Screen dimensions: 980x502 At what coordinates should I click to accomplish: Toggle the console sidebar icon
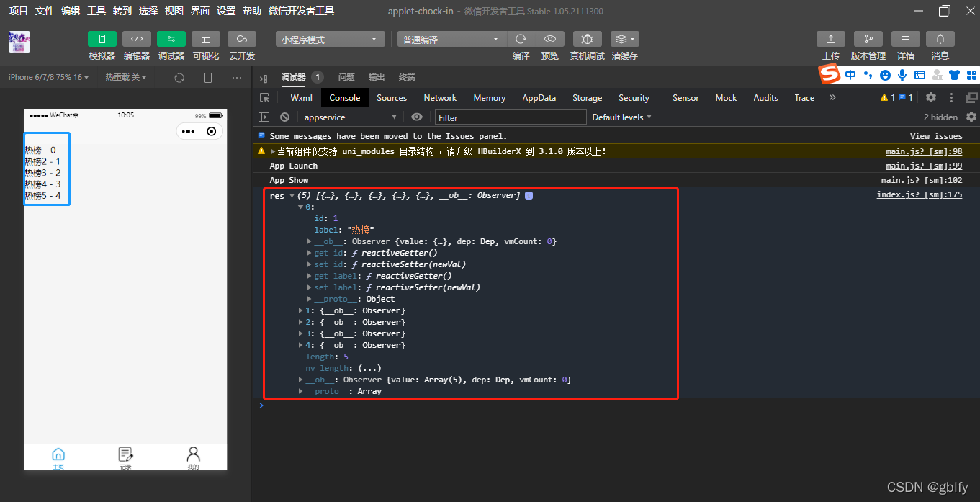point(264,117)
